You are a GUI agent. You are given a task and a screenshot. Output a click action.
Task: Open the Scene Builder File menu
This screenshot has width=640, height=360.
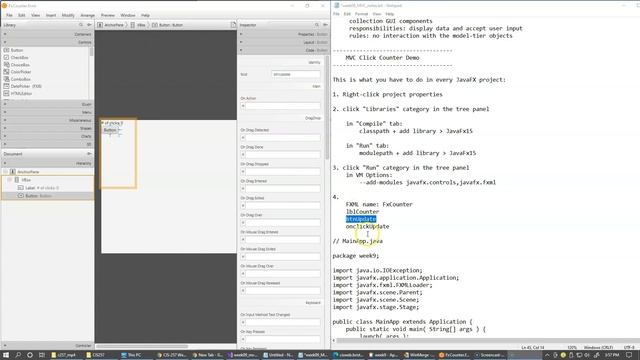tap(9, 15)
